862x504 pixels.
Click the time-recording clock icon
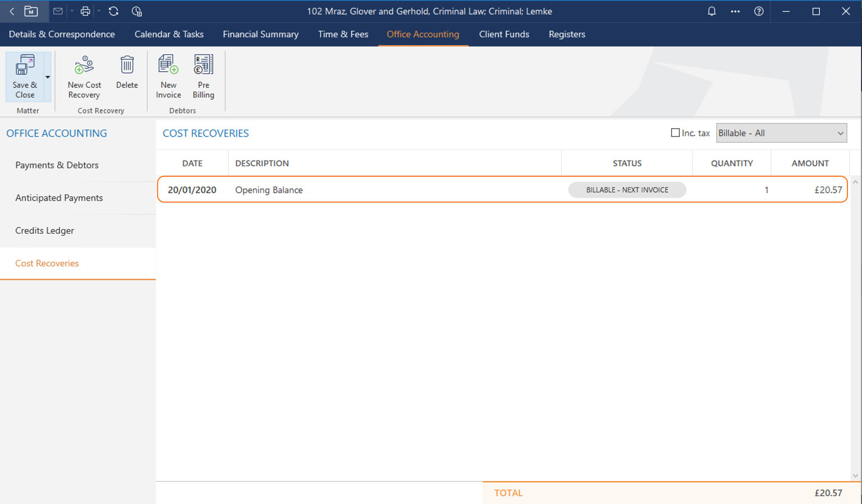[137, 11]
